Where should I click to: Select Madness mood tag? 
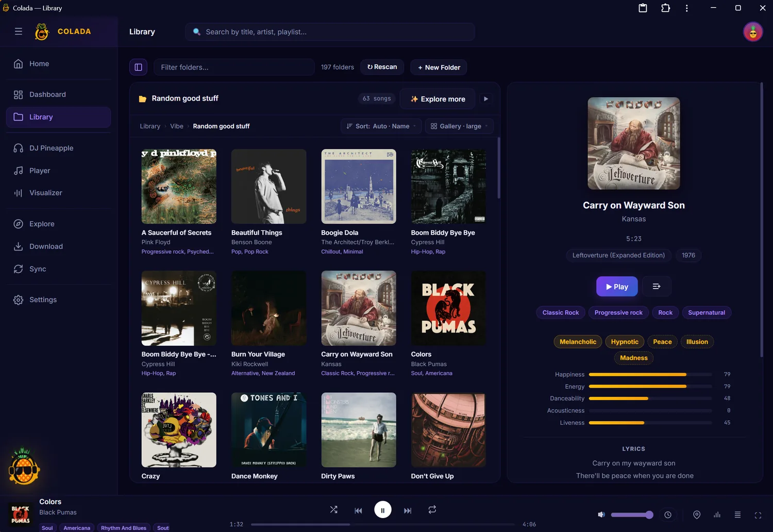pos(634,358)
